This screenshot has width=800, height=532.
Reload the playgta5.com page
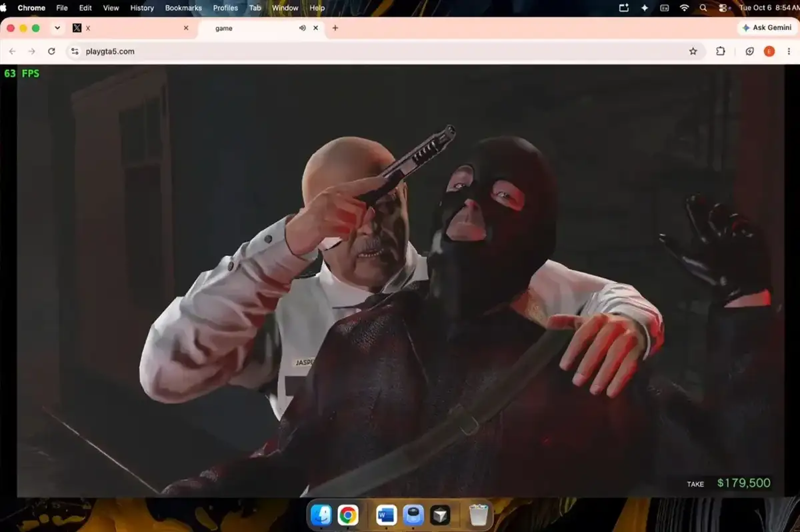tap(51, 51)
